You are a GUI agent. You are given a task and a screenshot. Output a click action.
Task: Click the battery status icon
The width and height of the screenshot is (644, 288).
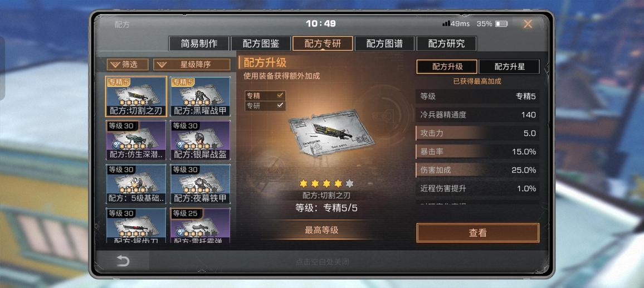tap(501, 24)
